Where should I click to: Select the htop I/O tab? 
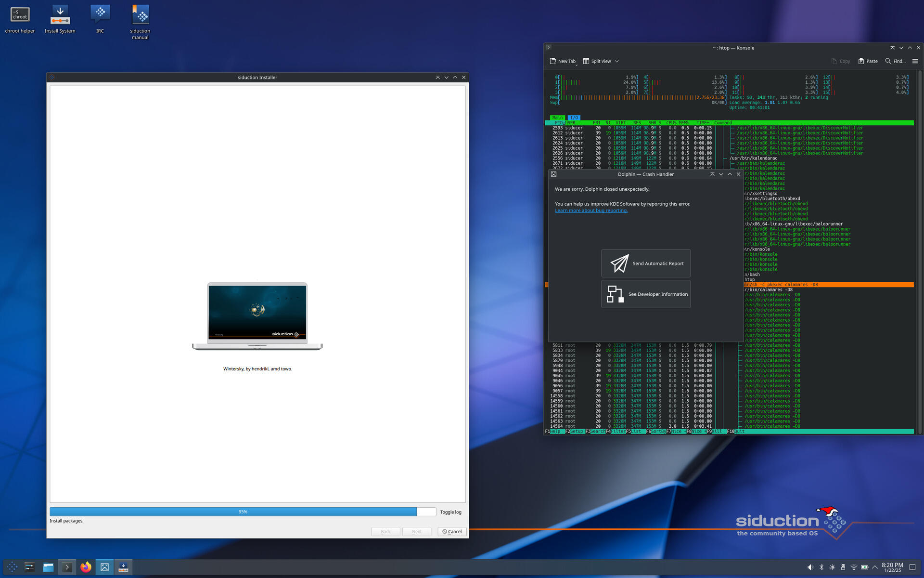tap(574, 118)
